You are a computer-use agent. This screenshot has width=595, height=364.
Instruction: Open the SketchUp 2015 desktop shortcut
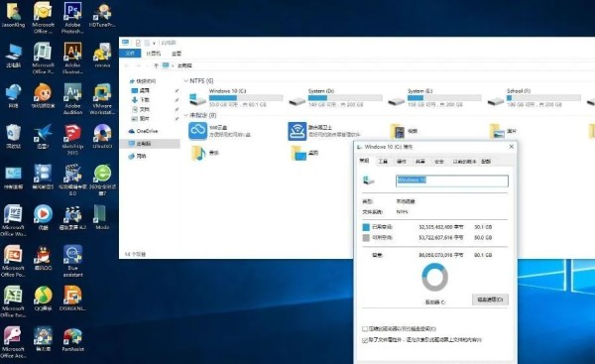[x=72, y=140]
